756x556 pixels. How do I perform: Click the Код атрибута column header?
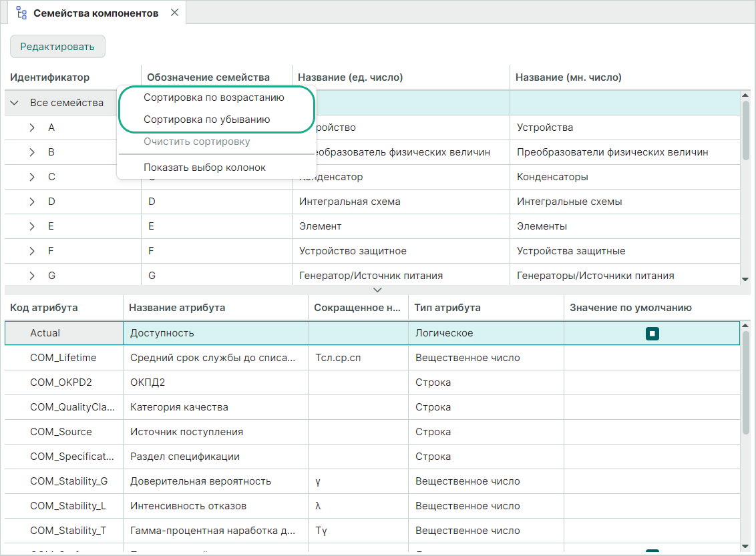pos(43,308)
